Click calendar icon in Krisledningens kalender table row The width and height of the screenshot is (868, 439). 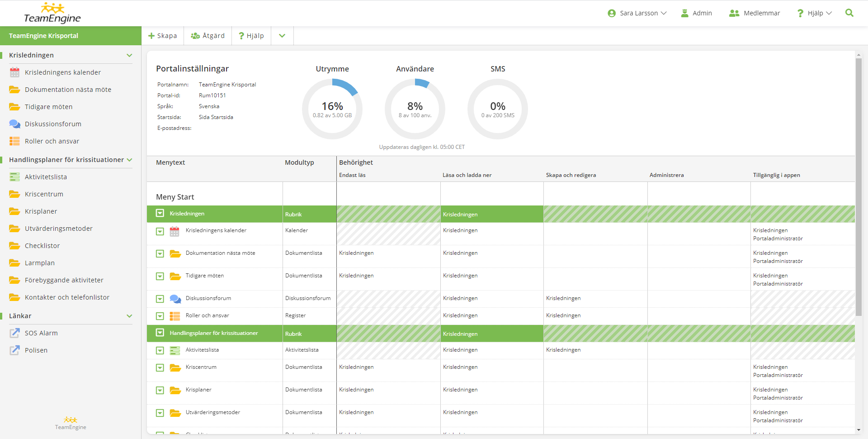click(x=175, y=232)
